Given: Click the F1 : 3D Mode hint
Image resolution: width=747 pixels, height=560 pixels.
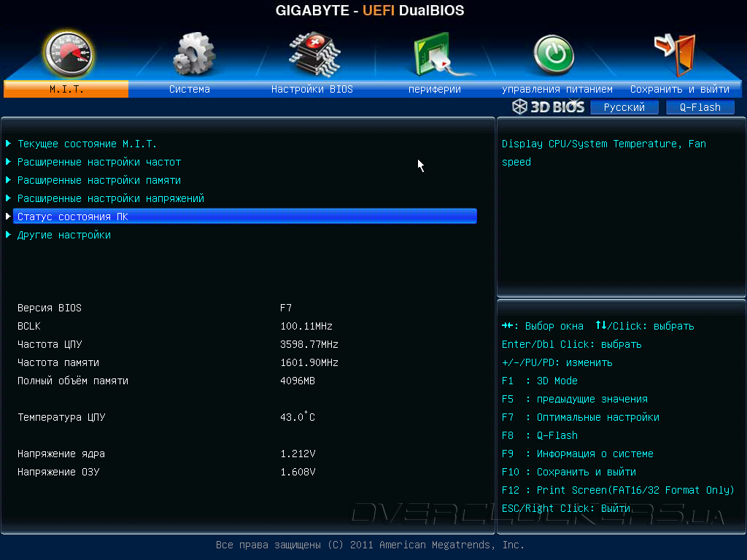Looking at the screenshot, I should tap(539, 381).
